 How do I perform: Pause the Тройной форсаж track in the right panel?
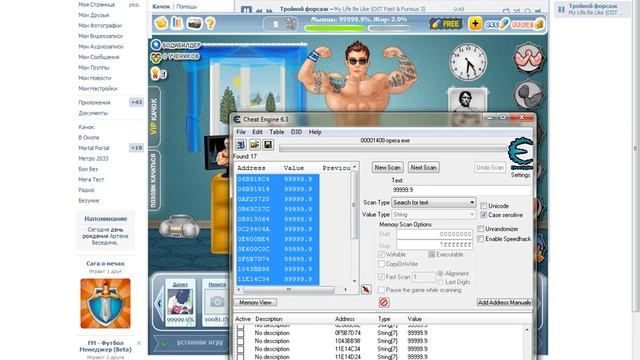[x=561, y=9]
